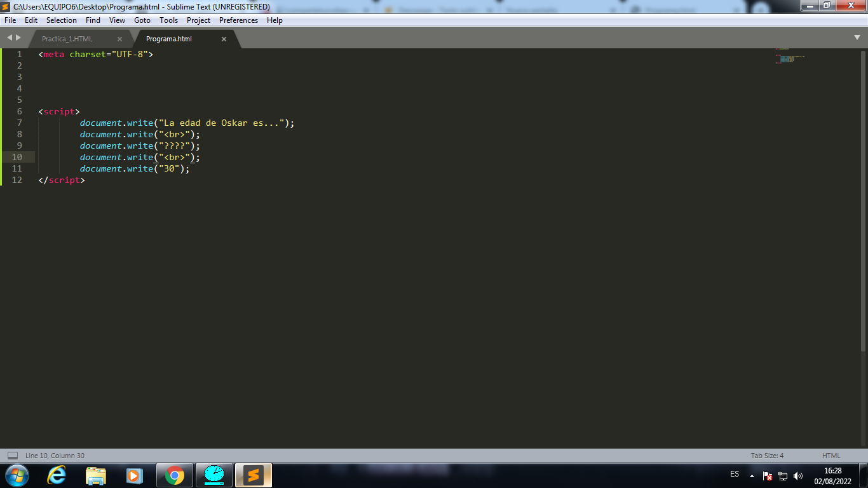Open the network tray icon
Screen dimensions: 868x488
(783, 475)
